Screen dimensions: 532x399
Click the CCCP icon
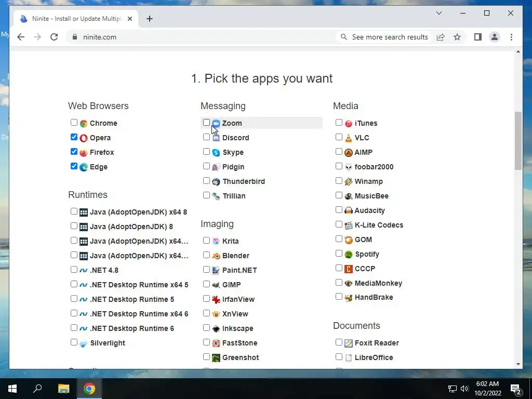[349, 269]
